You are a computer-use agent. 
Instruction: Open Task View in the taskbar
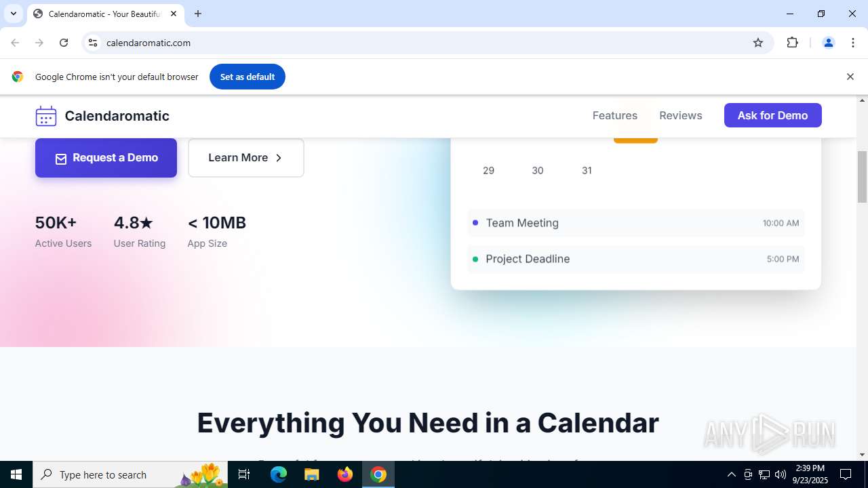[244, 474]
